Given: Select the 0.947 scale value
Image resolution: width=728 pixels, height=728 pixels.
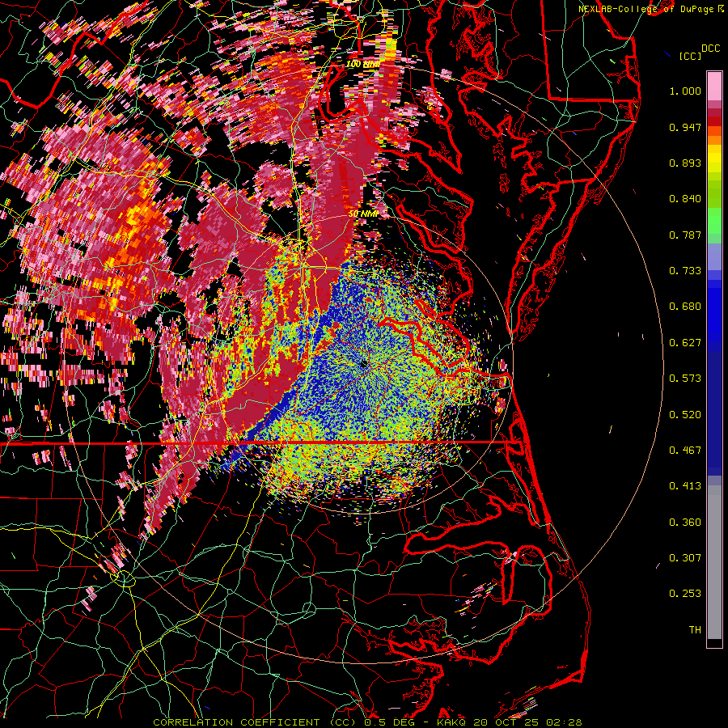Looking at the screenshot, I should tap(685, 127).
